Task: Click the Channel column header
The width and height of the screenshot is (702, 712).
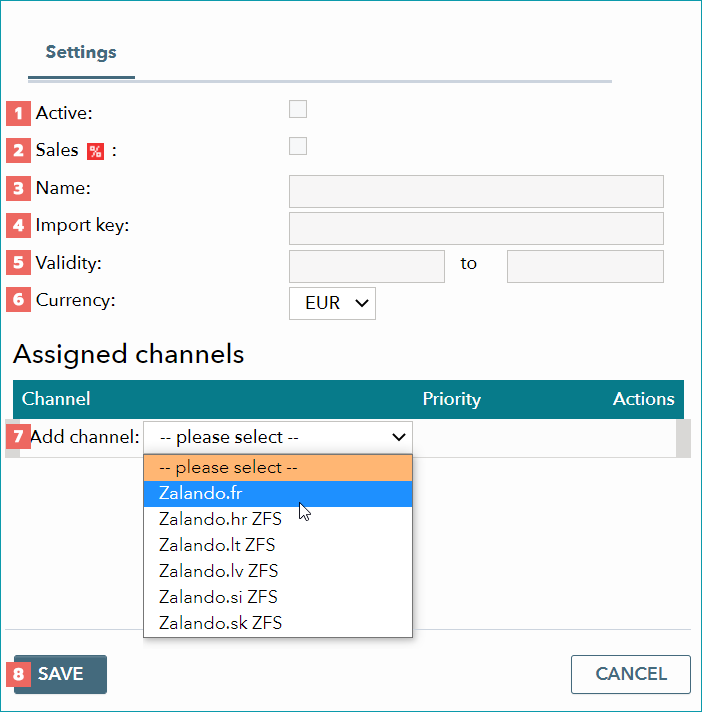Action: 56,399
